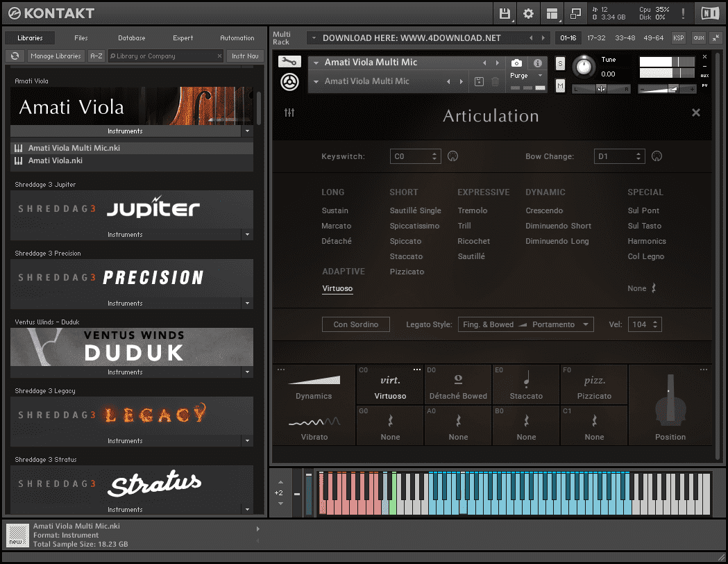Show instrument info icon
The image size is (728, 564).
tap(538, 63)
